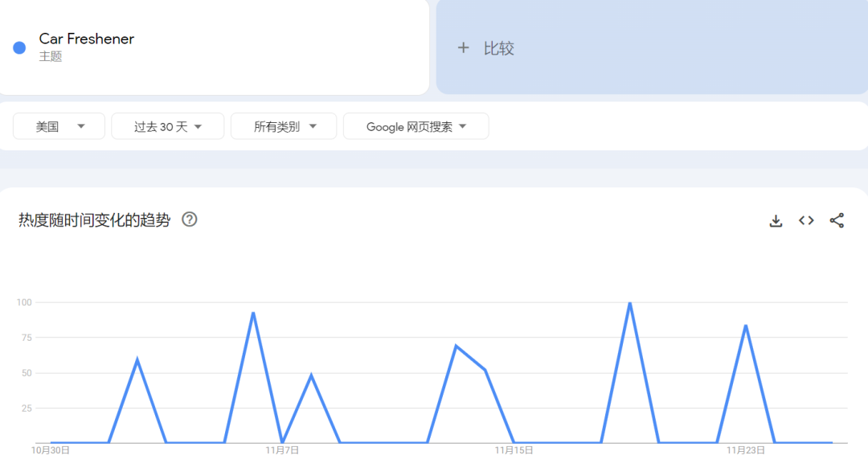This screenshot has width=868, height=476.
Task: Click the 10月30日 axis label
Action: click(51, 450)
